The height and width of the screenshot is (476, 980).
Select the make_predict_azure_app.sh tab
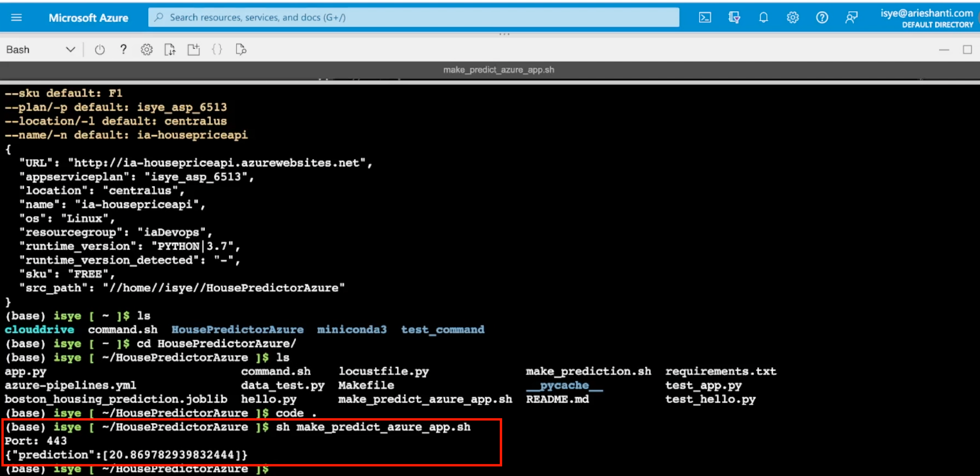tap(499, 70)
